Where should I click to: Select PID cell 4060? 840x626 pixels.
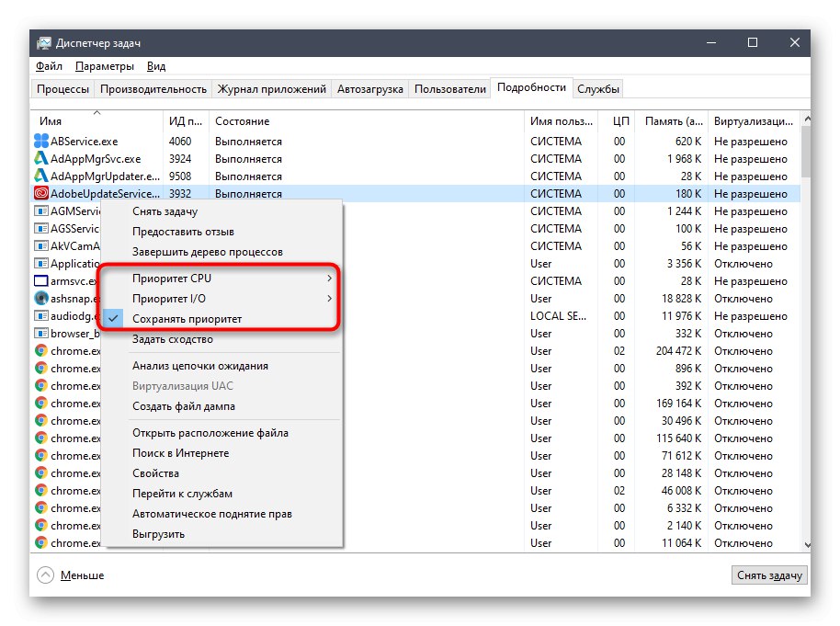coord(180,142)
